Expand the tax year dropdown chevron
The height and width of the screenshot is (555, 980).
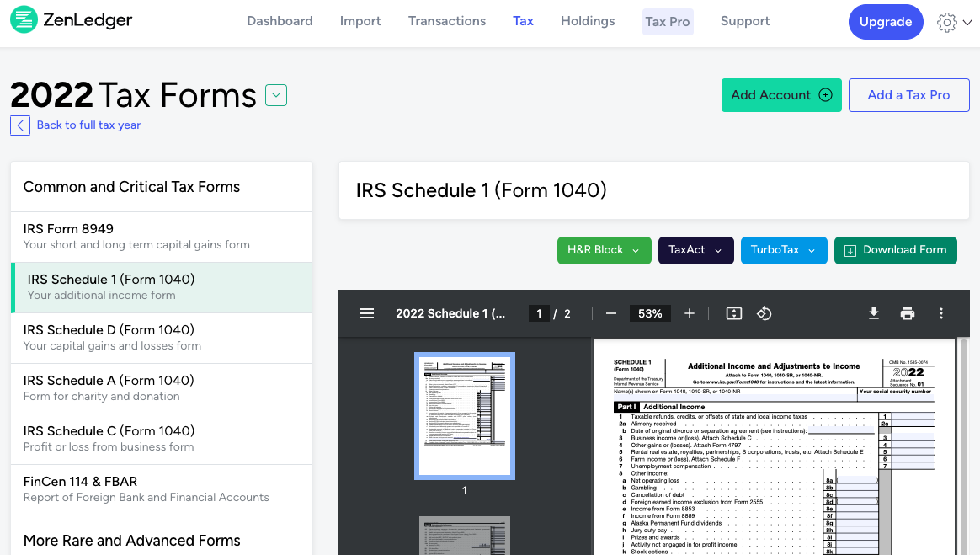tap(276, 96)
